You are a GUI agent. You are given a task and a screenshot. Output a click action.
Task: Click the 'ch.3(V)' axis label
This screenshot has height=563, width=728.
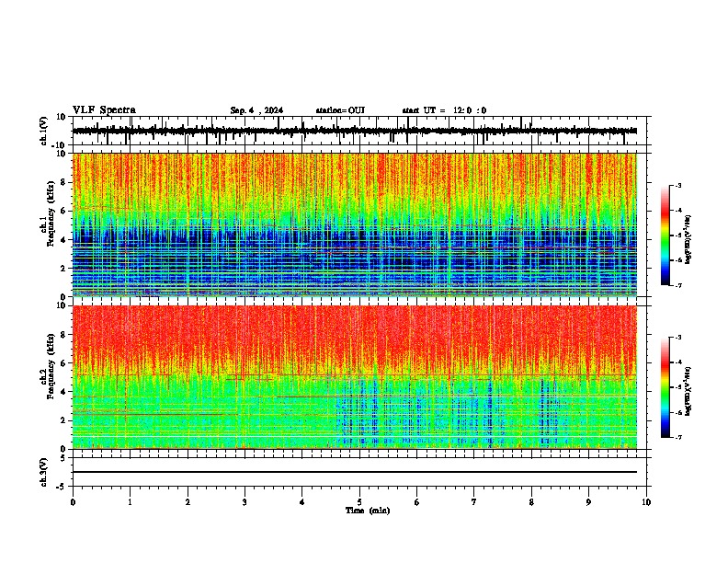[x=45, y=472]
